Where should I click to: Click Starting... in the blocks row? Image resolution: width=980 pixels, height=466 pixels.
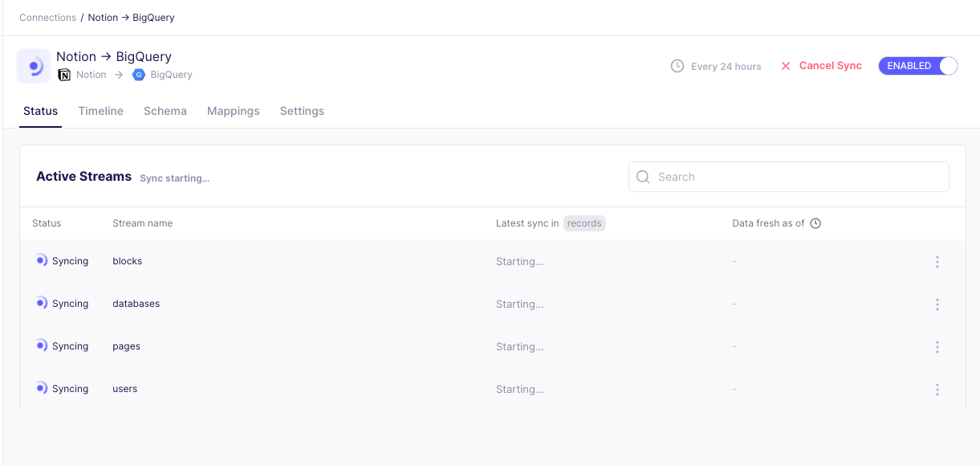tap(519, 262)
